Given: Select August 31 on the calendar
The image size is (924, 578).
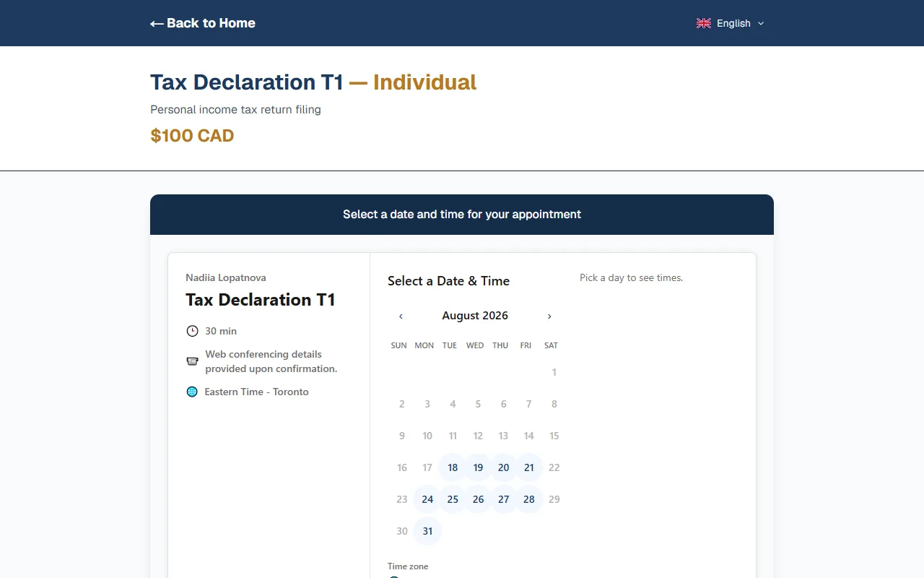Looking at the screenshot, I should tap(427, 531).
